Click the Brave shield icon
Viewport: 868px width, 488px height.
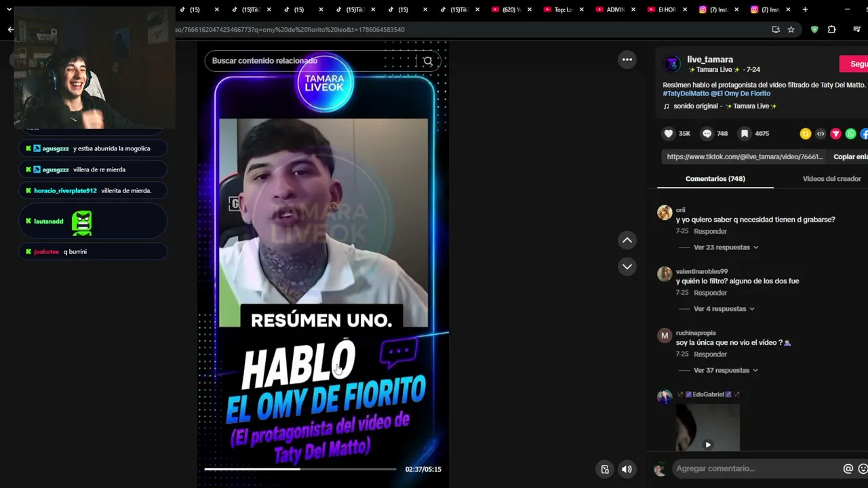(814, 29)
